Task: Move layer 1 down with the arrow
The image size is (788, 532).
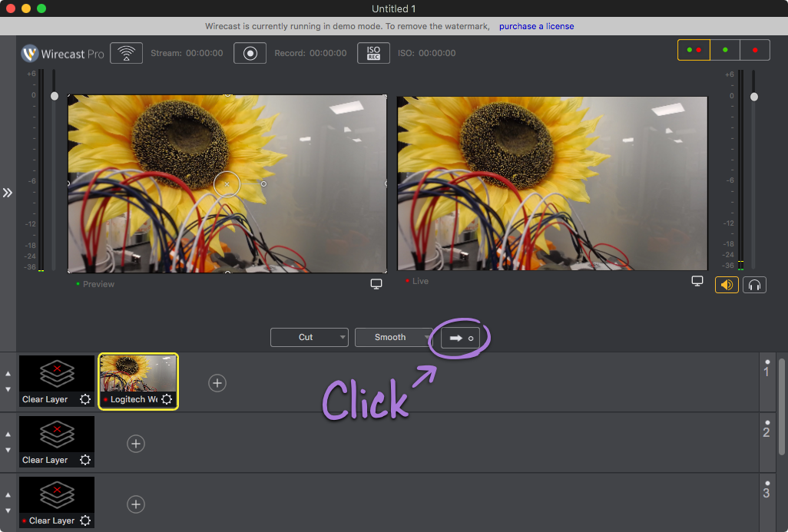Action: coord(8,389)
